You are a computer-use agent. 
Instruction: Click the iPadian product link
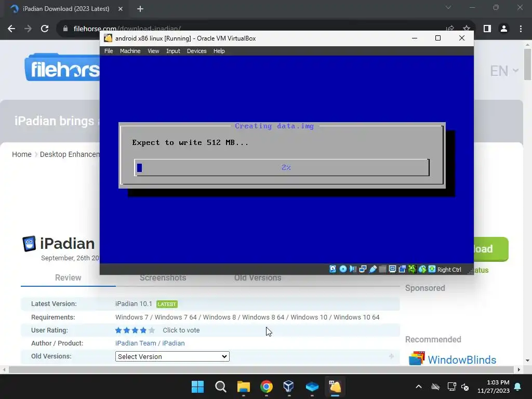(x=174, y=343)
